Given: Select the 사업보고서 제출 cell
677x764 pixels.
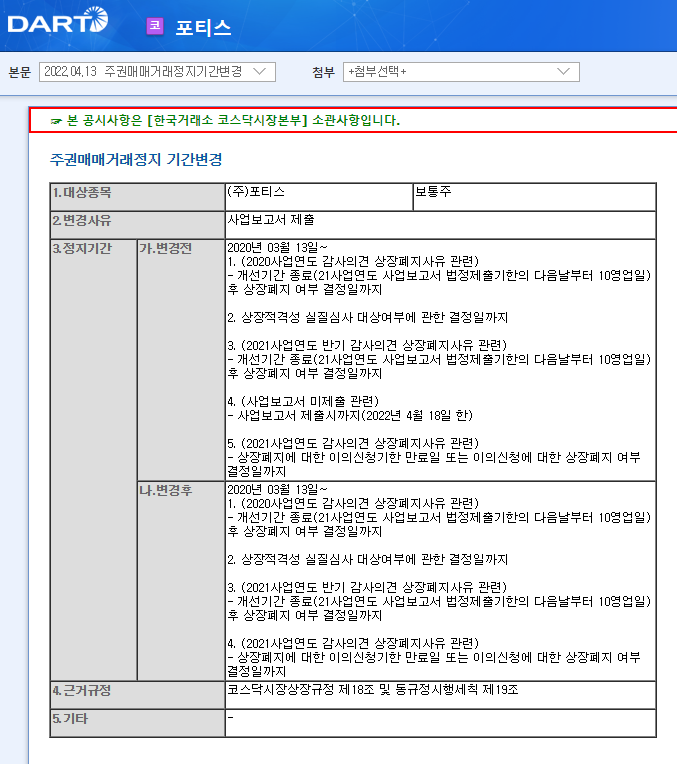Looking at the screenshot, I should pyautogui.click(x=441, y=225).
